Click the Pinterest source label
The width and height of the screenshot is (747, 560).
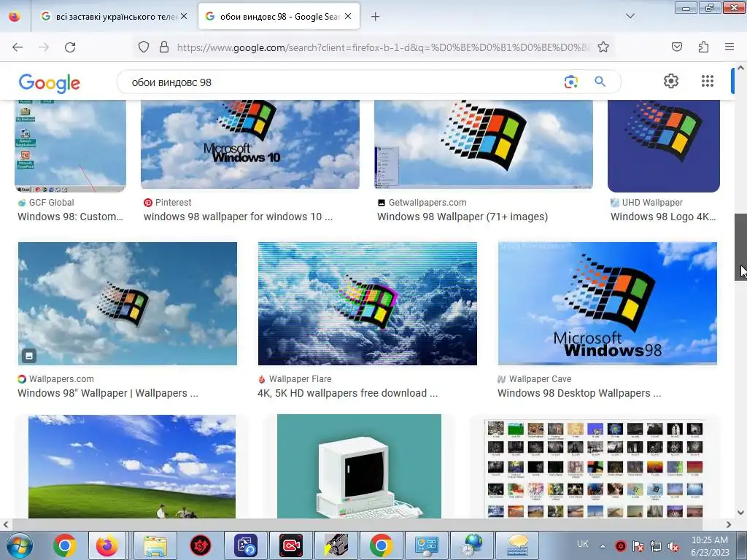174,203
